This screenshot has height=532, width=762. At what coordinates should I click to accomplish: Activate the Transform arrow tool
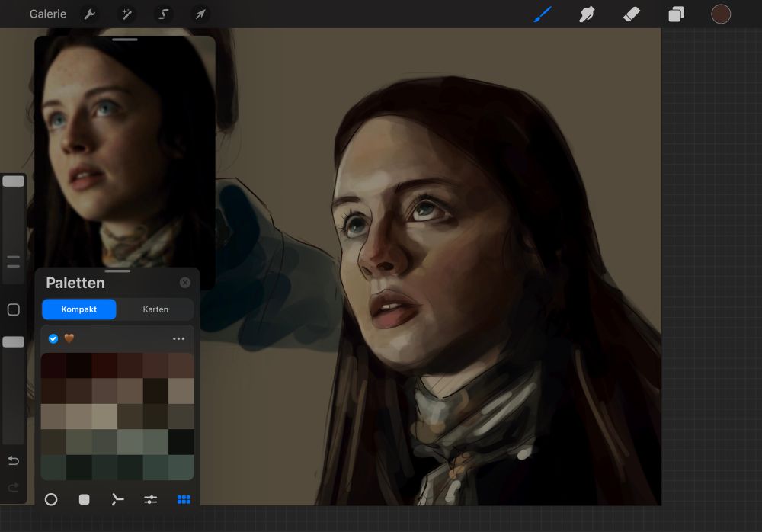click(x=200, y=14)
